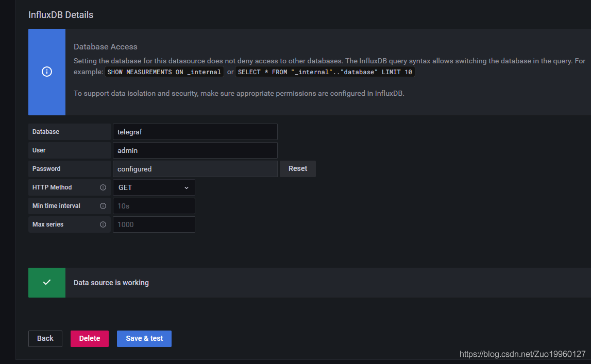This screenshot has width=591, height=364.
Task: Click the HTTP Method info icon
Action: coord(103,187)
